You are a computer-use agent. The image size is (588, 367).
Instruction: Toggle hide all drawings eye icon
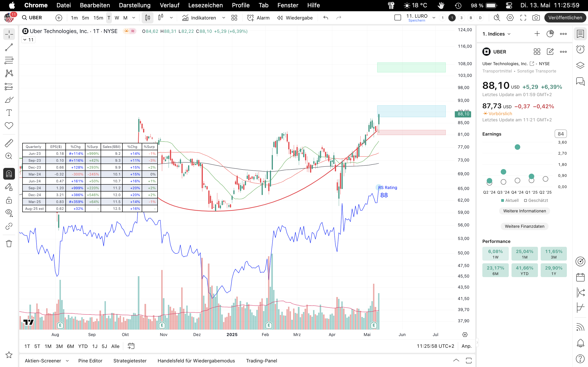tap(9, 212)
